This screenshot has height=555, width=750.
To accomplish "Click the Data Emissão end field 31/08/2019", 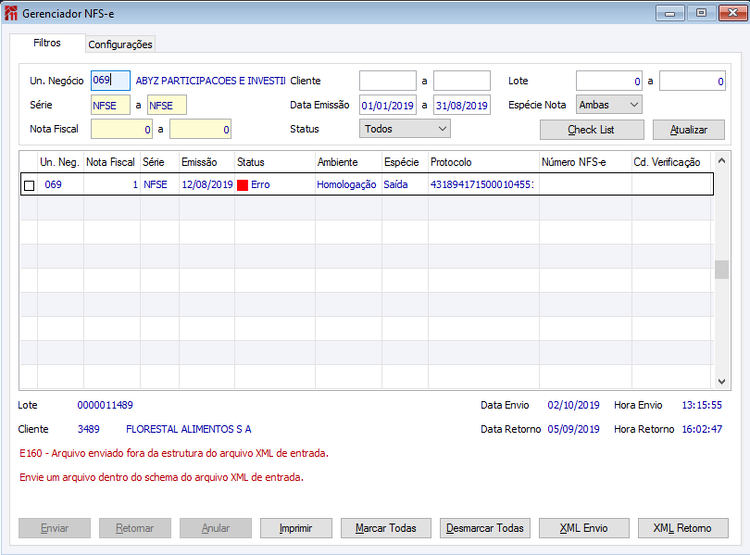I will coord(462,105).
